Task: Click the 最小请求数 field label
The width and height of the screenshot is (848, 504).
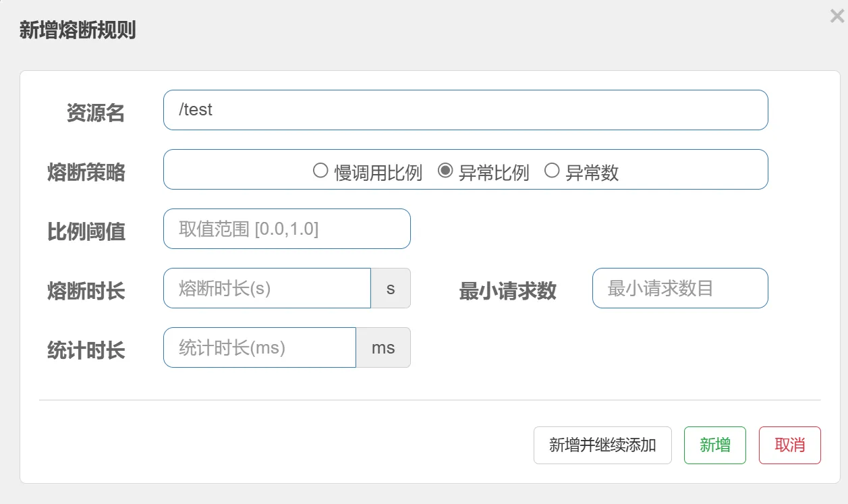Action: pos(507,291)
